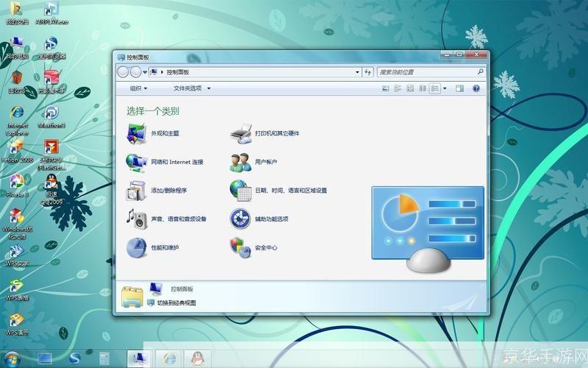Select the highlighted list view icon in toolbar
The width and height of the screenshot is (588, 368).
pyautogui.click(x=434, y=88)
